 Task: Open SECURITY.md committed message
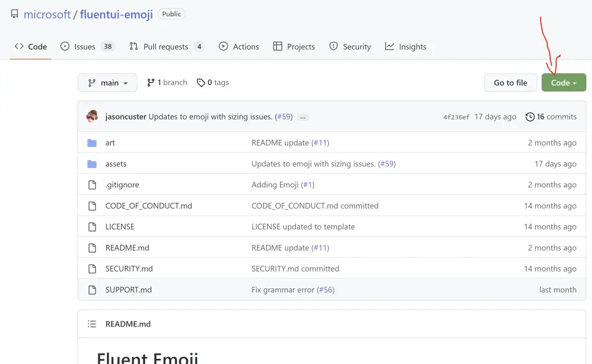point(295,269)
